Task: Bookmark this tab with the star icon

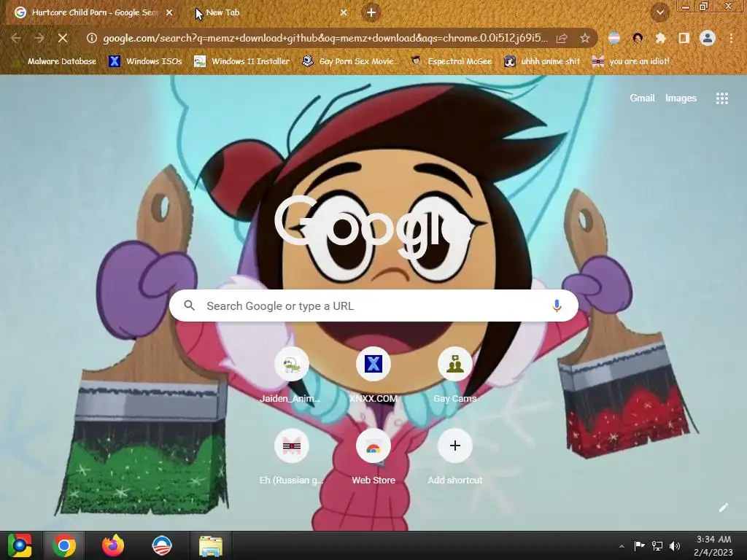Action: point(584,38)
